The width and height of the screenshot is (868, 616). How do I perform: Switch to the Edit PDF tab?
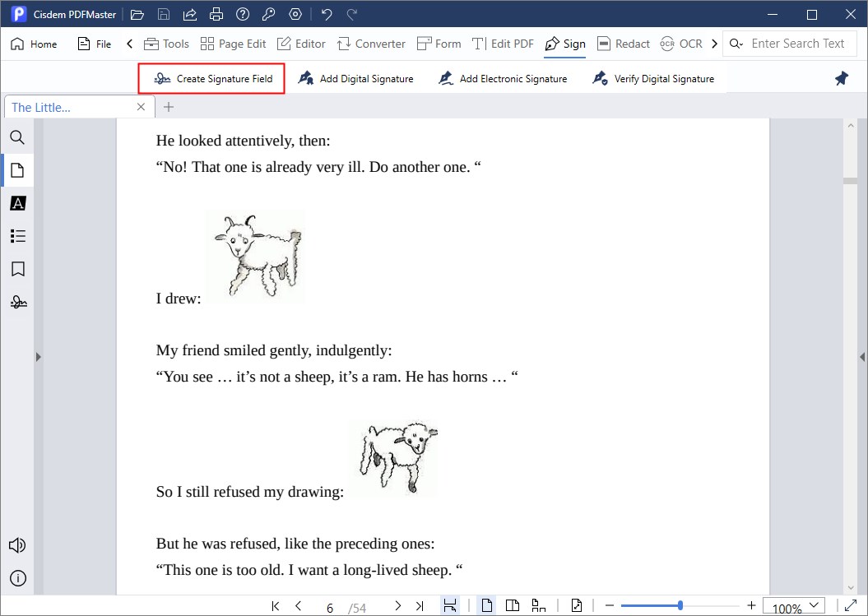504,44
